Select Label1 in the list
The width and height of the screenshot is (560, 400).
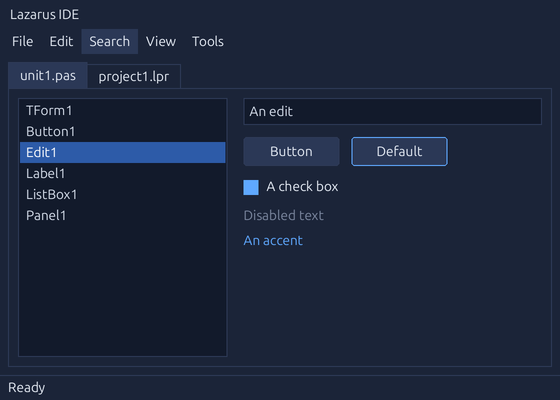click(122, 174)
